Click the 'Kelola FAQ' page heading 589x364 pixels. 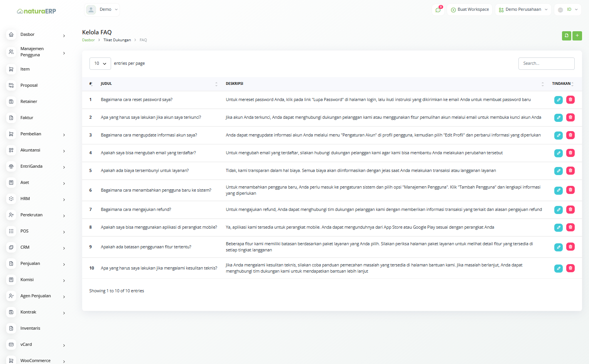(97, 32)
